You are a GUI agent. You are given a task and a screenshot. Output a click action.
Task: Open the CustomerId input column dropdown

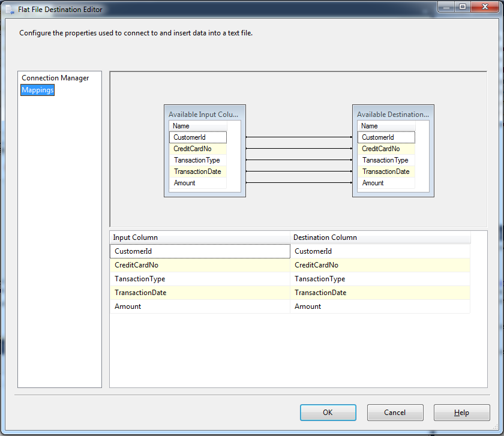[x=283, y=251]
